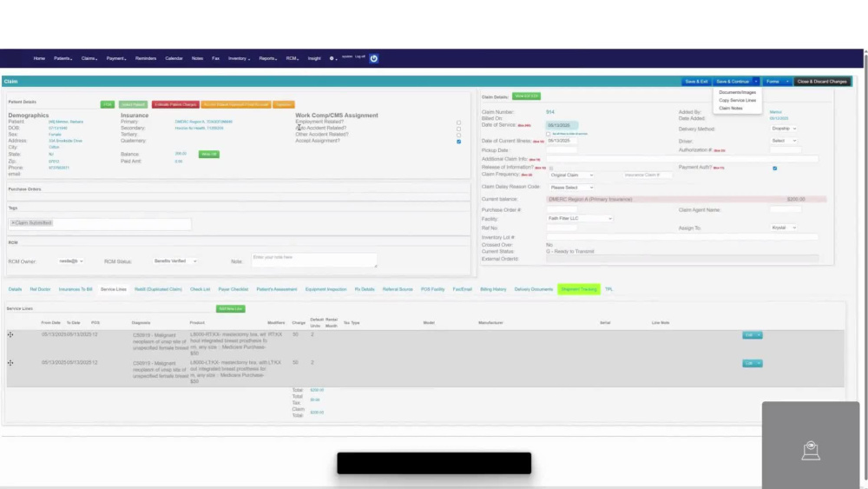868x489 pixels.
Task: Open the Reports menu
Action: point(268,58)
